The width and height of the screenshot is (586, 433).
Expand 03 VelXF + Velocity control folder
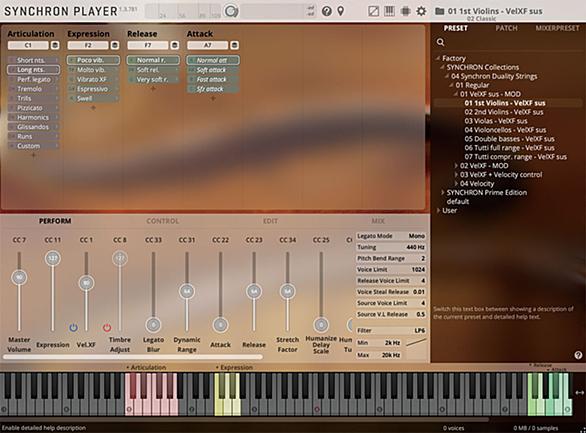[x=456, y=174]
